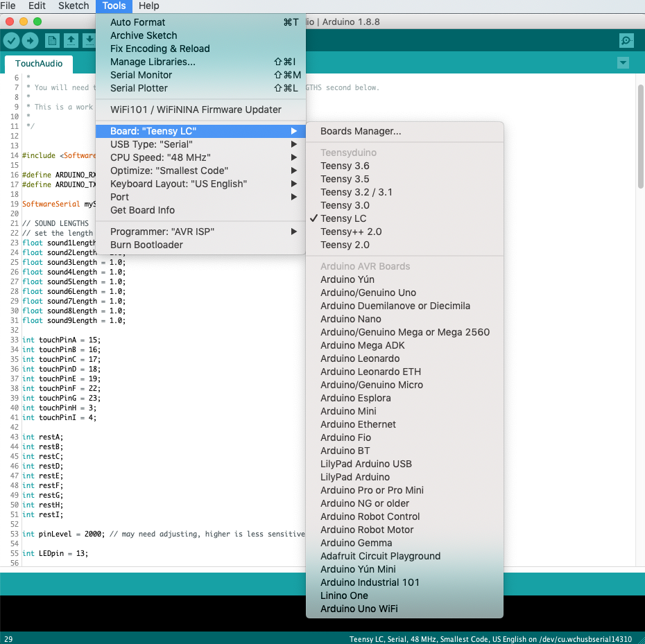Select Teensy 3.6 board
Screen dimensions: 645x644
(405, 166)
